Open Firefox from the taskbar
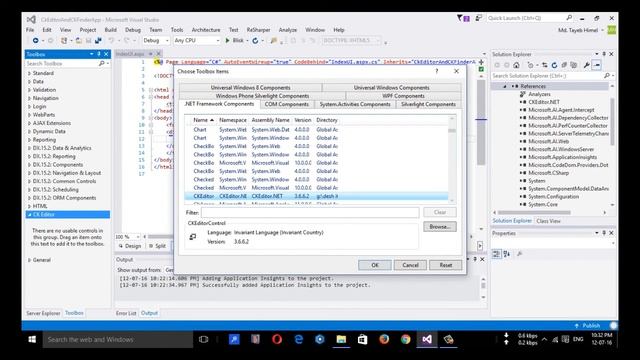 click(x=384, y=339)
